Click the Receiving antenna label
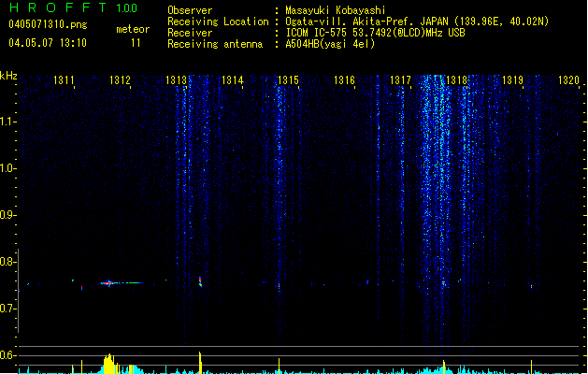588x374 pixels. click(215, 44)
